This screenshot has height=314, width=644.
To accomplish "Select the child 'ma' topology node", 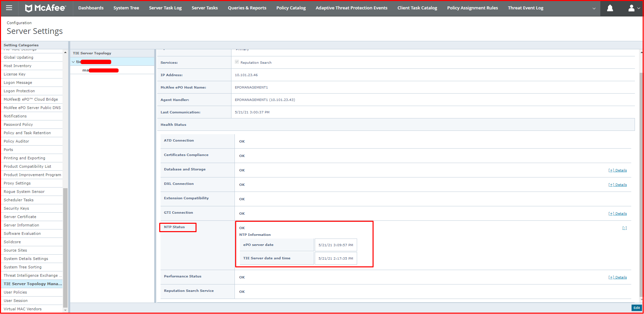I will (100, 70).
